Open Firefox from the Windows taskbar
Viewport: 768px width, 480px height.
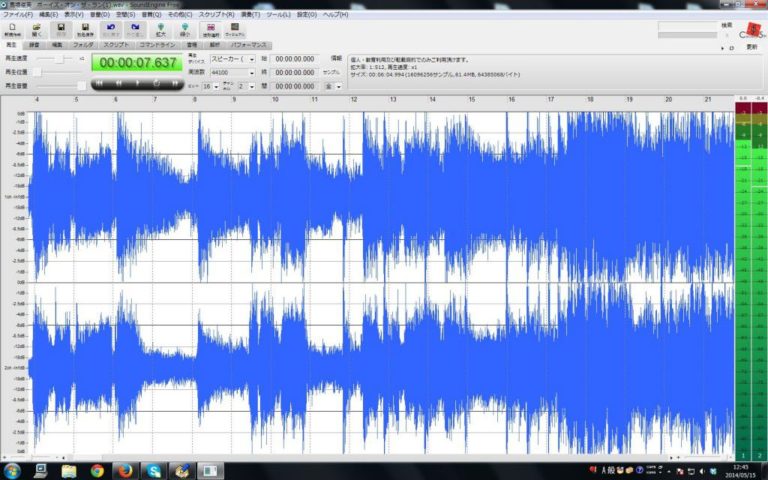point(126,469)
